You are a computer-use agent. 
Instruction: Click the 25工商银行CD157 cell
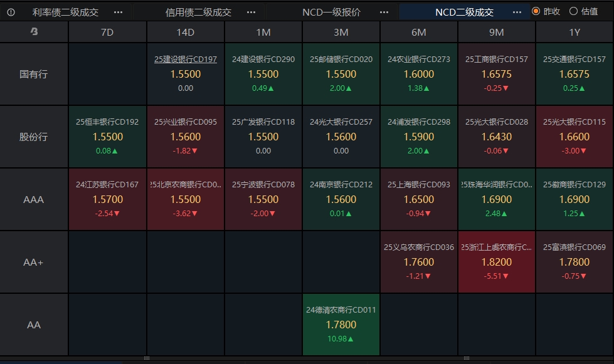coord(497,74)
